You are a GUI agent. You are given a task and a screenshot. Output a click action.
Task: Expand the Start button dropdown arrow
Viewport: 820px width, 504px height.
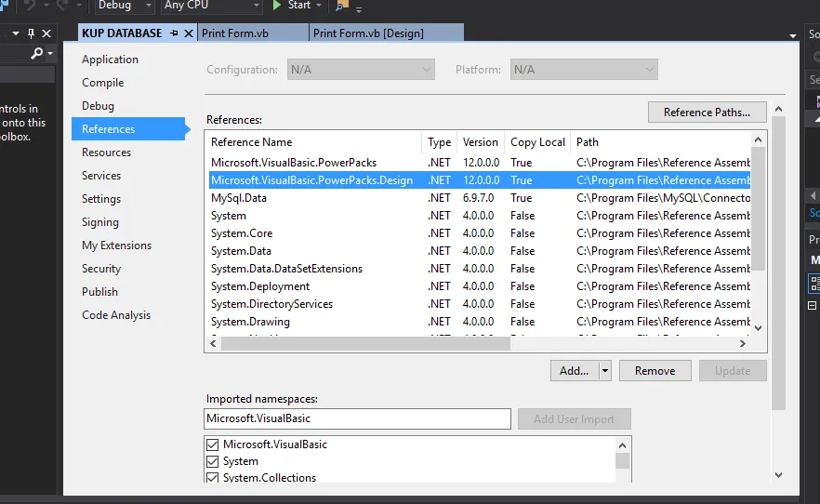(x=319, y=6)
